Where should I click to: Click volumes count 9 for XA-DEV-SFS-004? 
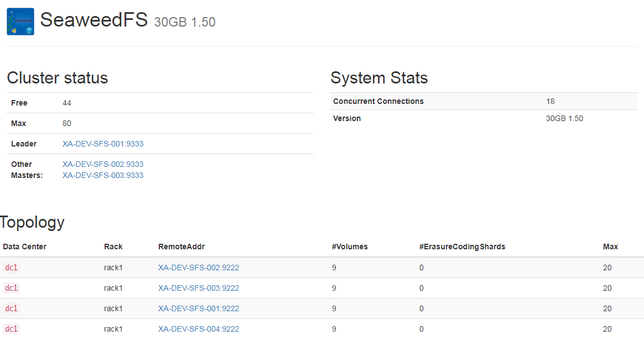334,329
